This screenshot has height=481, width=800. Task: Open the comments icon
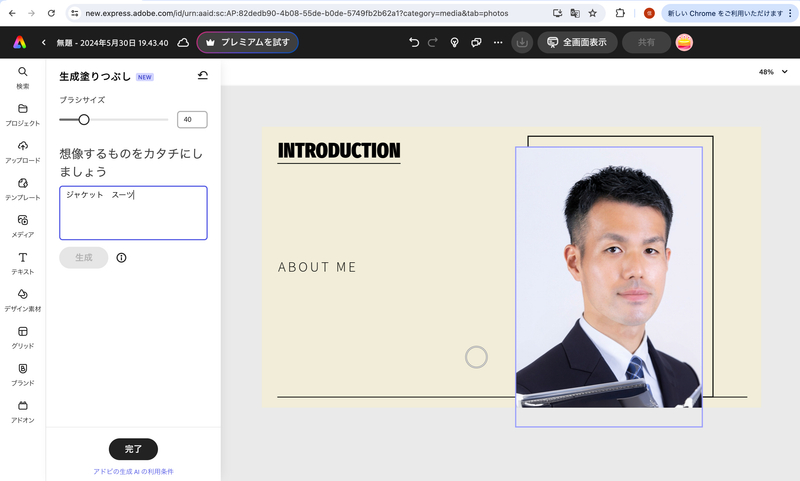pyautogui.click(x=476, y=42)
